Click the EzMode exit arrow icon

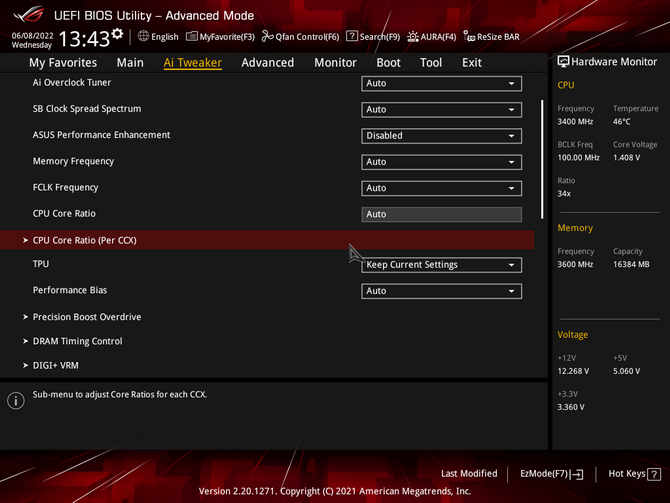576,474
